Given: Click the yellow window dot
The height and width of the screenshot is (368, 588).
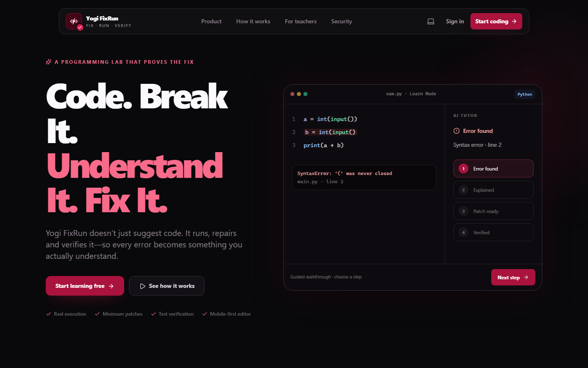Looking at the screenshot, I should (x=299, y=94).
